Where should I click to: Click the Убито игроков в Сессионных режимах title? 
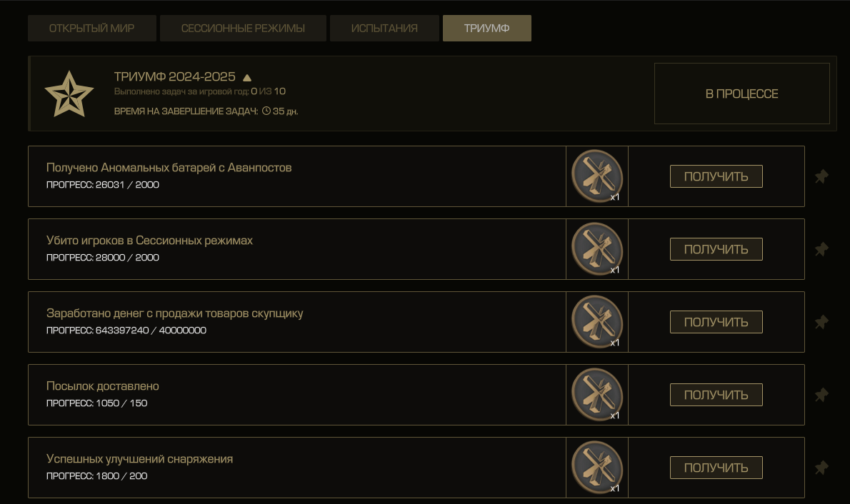149,241
